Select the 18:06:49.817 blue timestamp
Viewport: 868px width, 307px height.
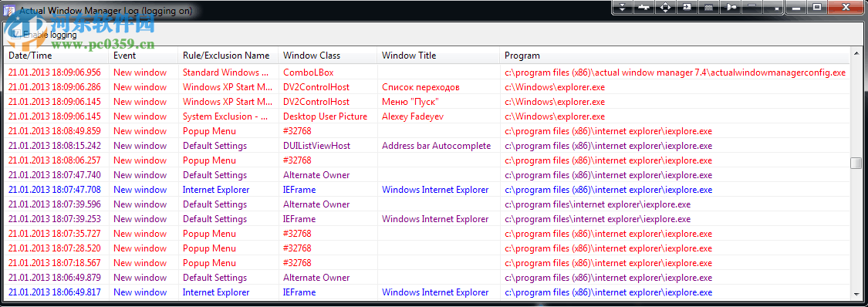[55, 292]
